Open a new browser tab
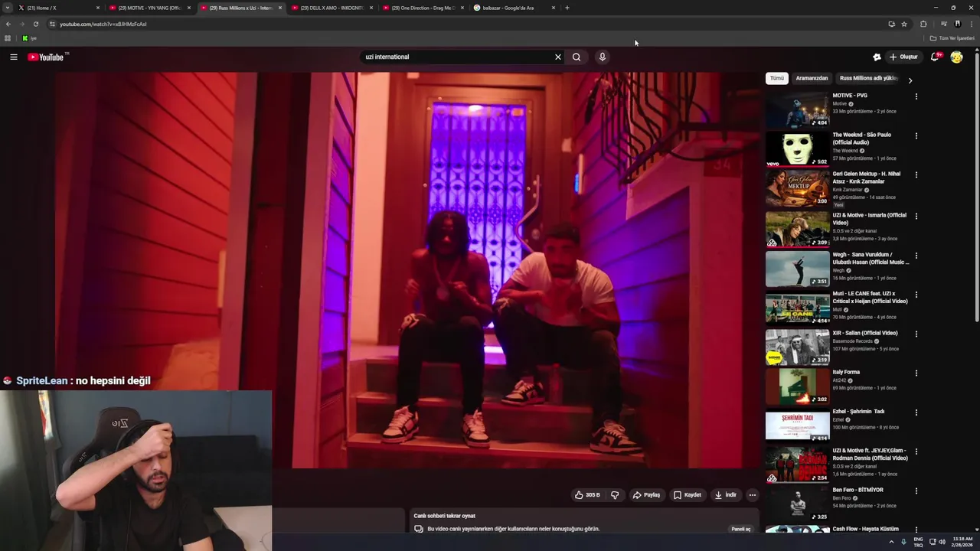 coord(567,8)
